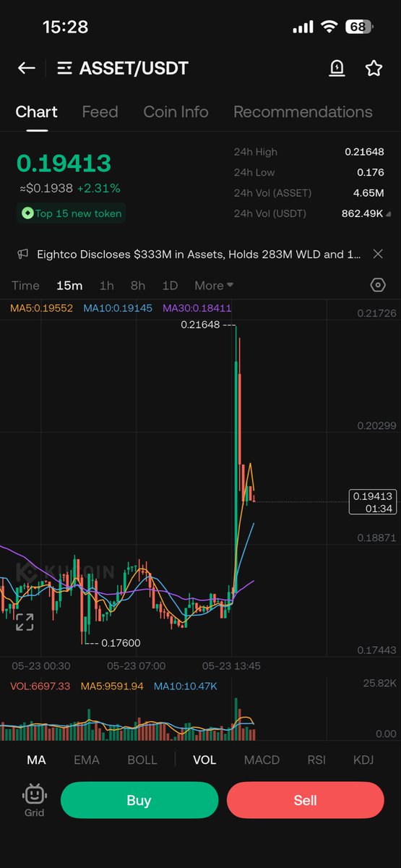Open the Grid trading bot
This screenshot has width=401, height=868.
pyautogui.click(x=34, y=801)
